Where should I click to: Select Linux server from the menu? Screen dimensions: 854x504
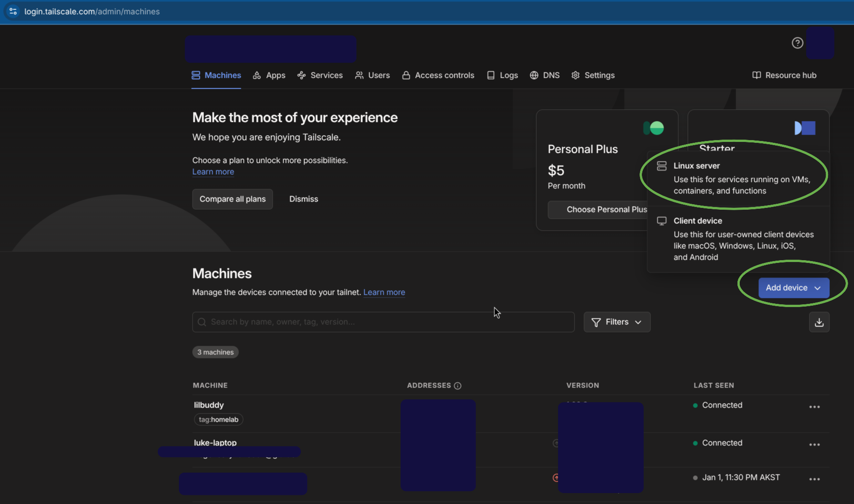(737, 178)
